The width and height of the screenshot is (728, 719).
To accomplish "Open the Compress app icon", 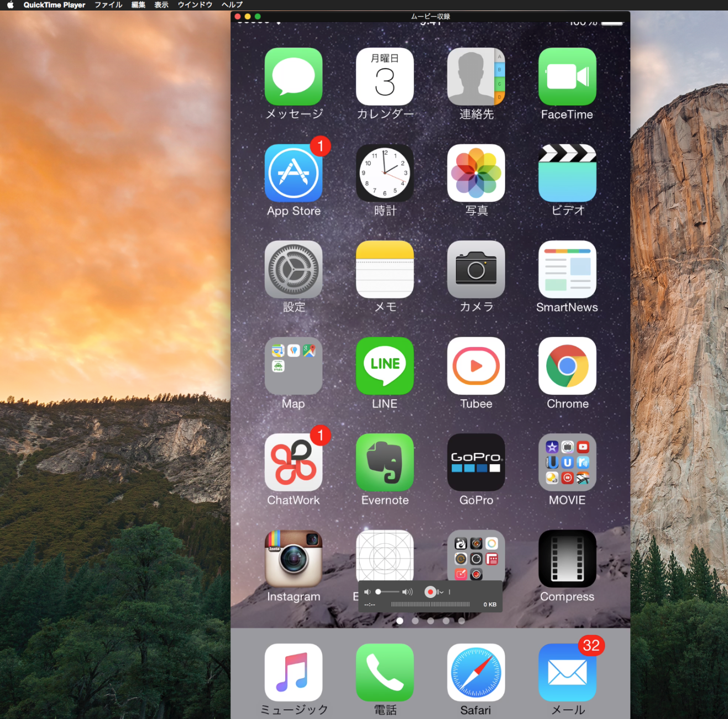I will [x=567, y=559].
